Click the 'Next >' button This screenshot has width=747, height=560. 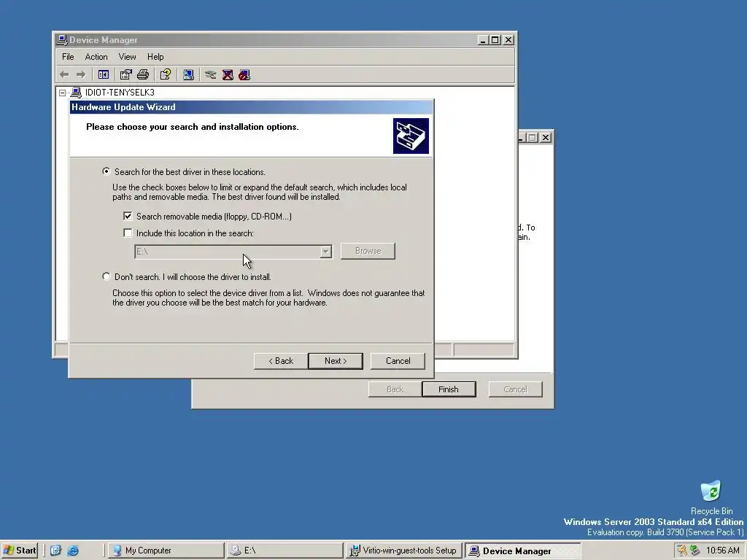(336, 361)
